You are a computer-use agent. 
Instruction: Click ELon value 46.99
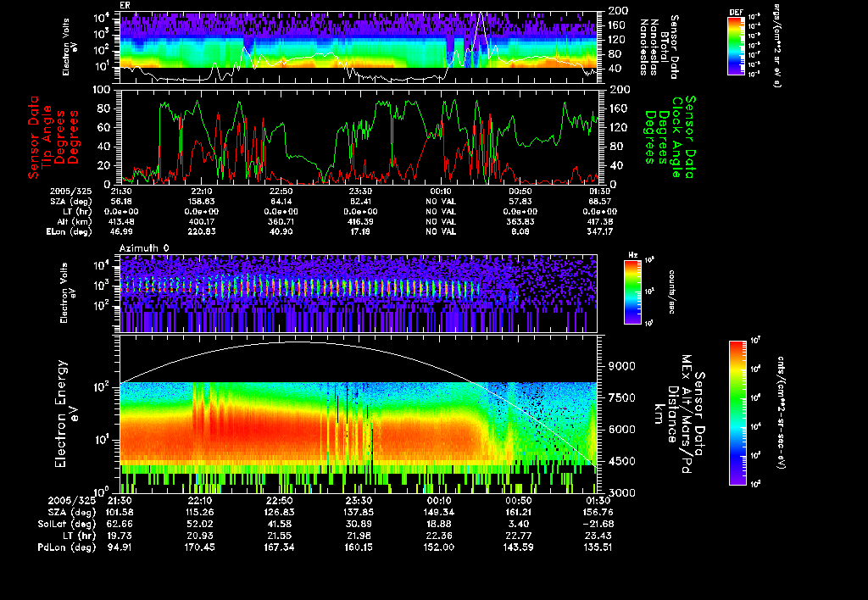point(121,232)
